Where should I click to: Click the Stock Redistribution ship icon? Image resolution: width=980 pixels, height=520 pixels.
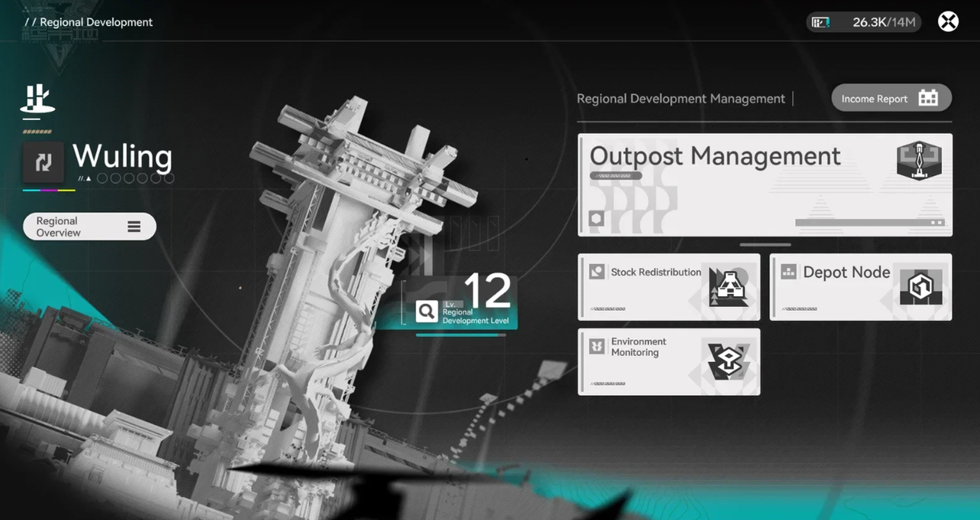(x=728, y=287)
